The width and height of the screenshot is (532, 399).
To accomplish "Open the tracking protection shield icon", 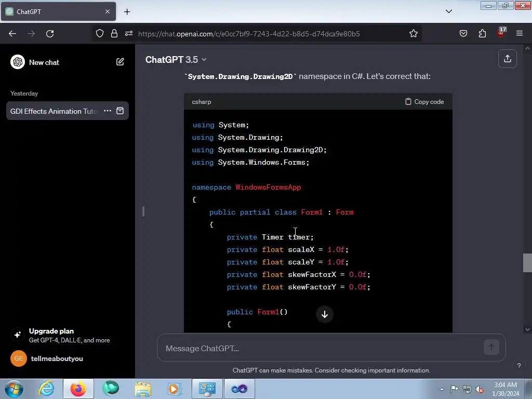I will pyautogui.click(x=99, y=34).
